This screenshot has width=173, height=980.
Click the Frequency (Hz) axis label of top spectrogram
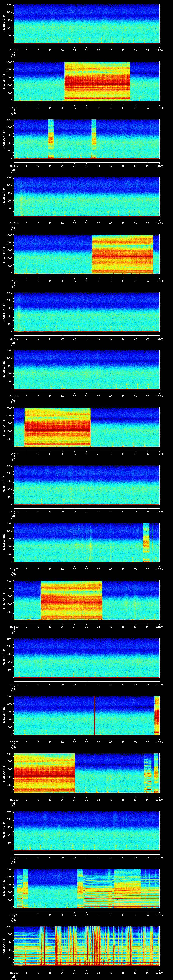4,24
